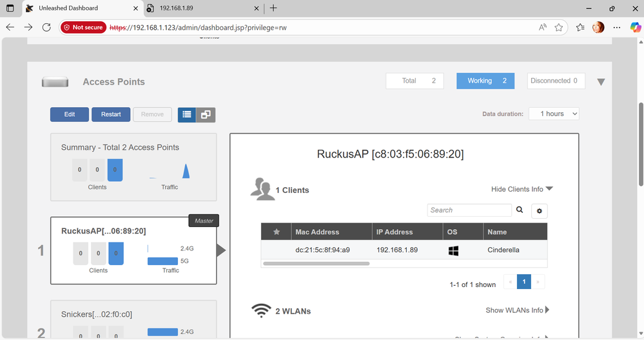Open the browser profile avatar

coord(598,28)
